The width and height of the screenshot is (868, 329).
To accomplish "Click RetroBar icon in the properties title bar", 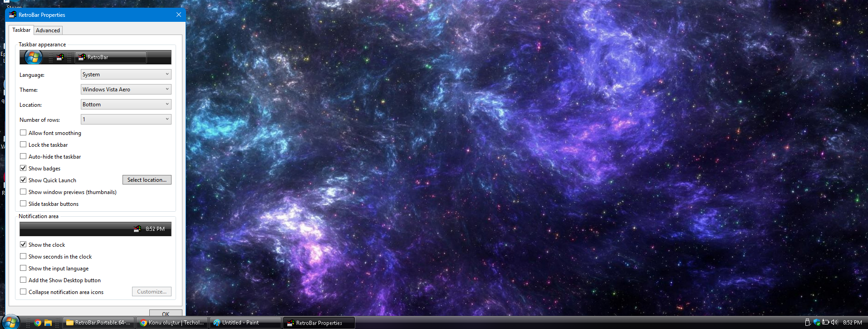I will click(x=12, y=15).
